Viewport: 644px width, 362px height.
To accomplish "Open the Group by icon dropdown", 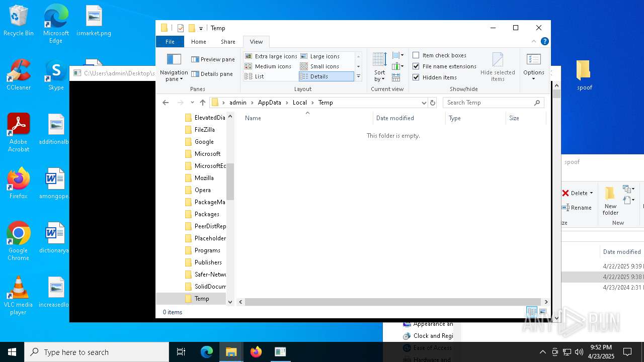I will [397, 55].
